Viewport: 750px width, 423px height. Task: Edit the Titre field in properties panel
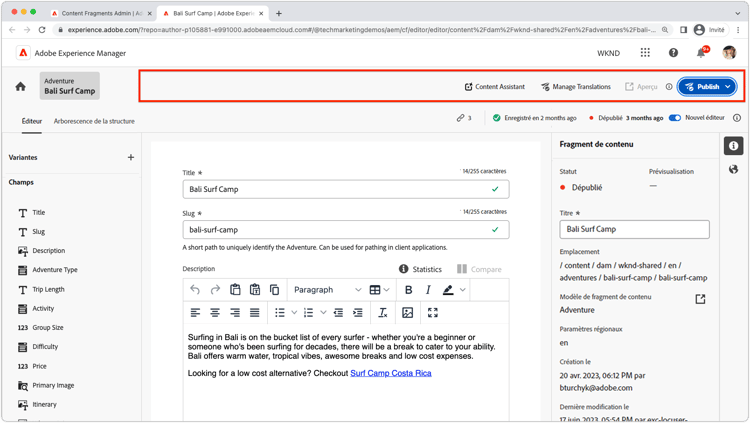coord(634,229)
